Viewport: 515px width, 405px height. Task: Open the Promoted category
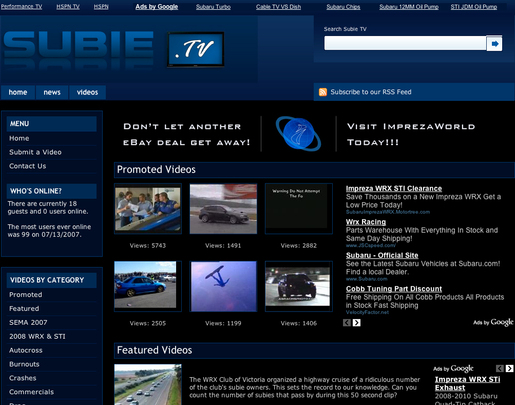[x=26, y=295]
